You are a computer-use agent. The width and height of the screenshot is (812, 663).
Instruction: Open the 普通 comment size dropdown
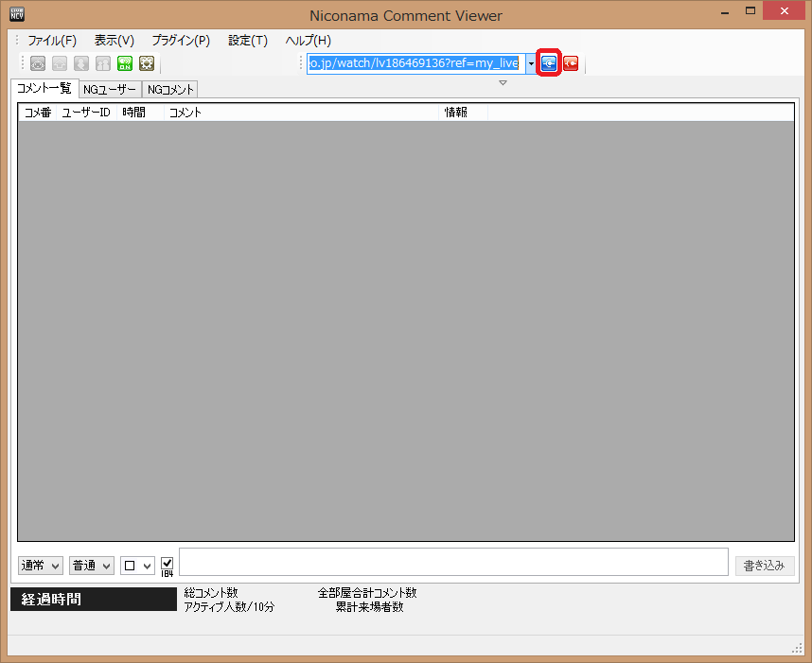click(x=92, y=566)
